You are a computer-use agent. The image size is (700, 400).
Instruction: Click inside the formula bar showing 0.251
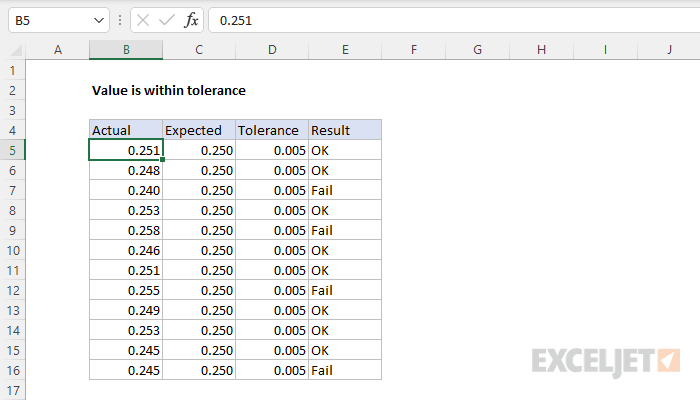454,21
